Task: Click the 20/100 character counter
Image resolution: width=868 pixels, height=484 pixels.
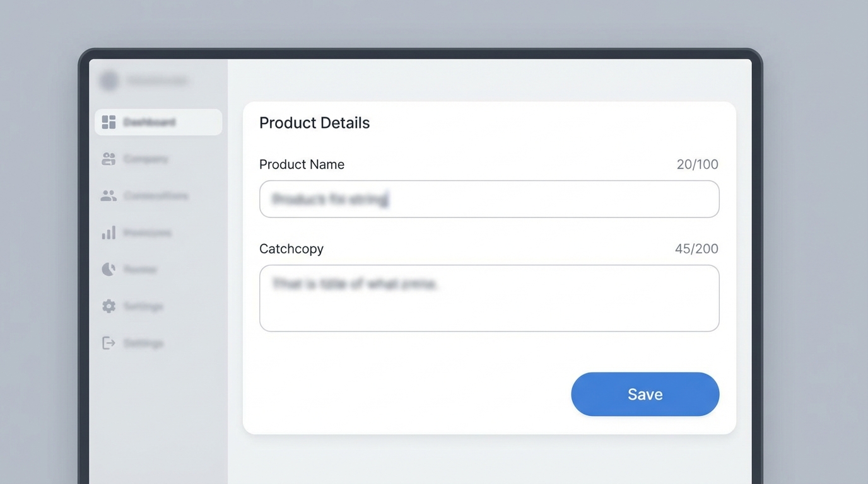Action: [x=698, y=164]
